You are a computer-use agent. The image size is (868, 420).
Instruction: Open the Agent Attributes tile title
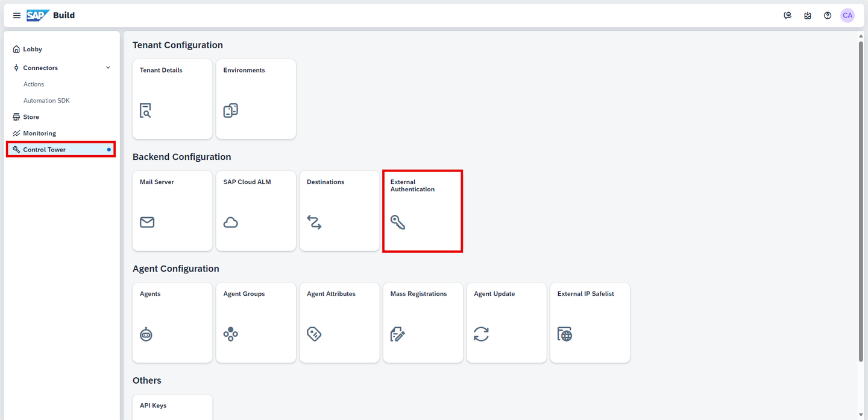click(x=331, y=294)
